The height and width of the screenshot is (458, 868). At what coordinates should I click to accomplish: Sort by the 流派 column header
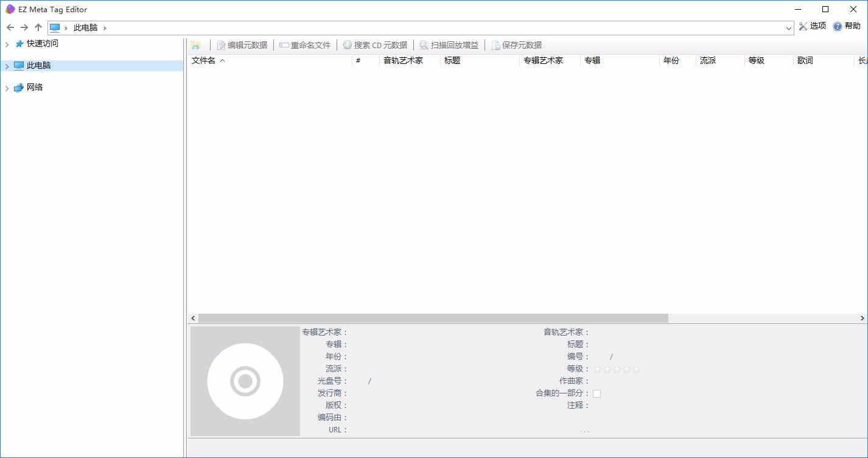tap(720, 61)
